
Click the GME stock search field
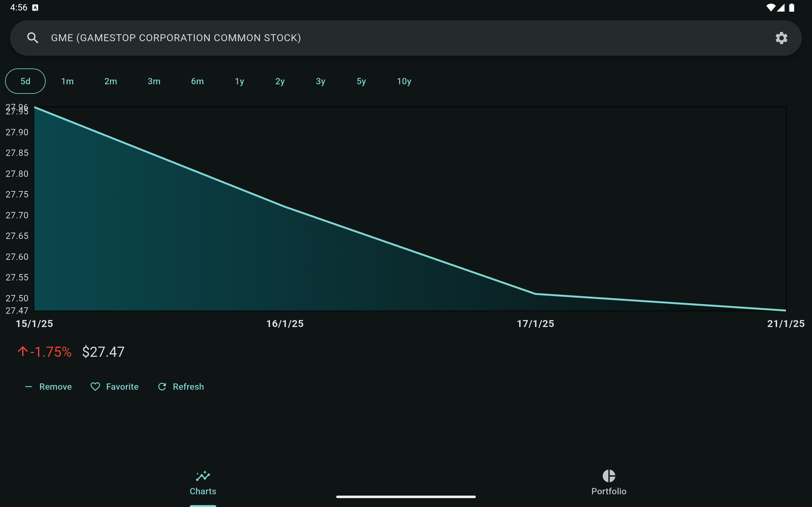point(403,38)
